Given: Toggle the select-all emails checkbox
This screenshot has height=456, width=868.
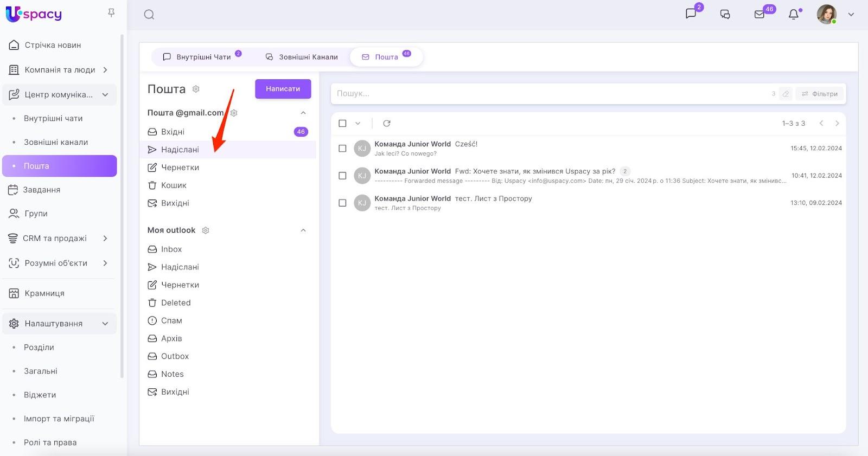Looking at the screenshot, I should pyautogui.click(x=342, y=124).
